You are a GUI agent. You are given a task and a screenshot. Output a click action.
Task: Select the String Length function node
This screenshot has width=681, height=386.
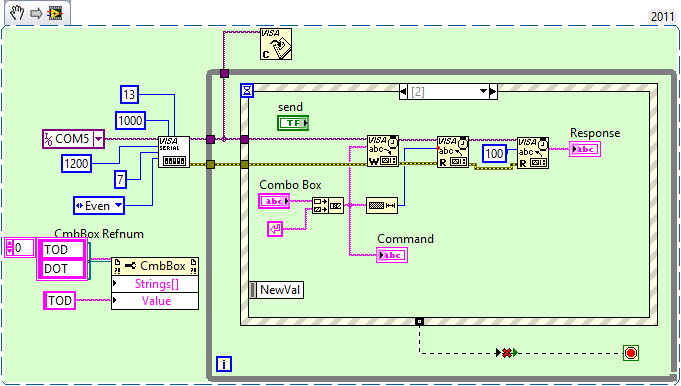(x=382, y=205)
